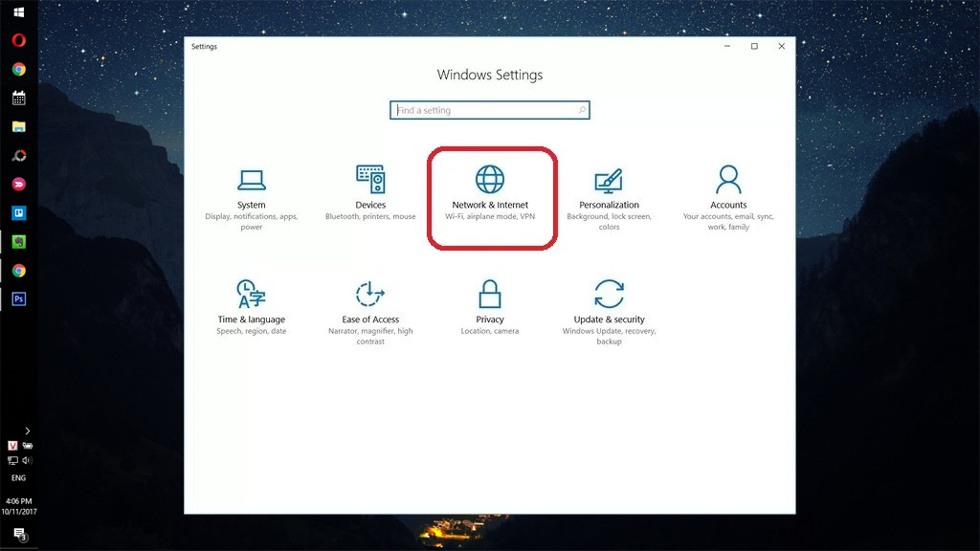Image resolution: width=980 pixels, height=551 pixels.
Task: Open the Action Center notifications icon
Action: [19, 535]
